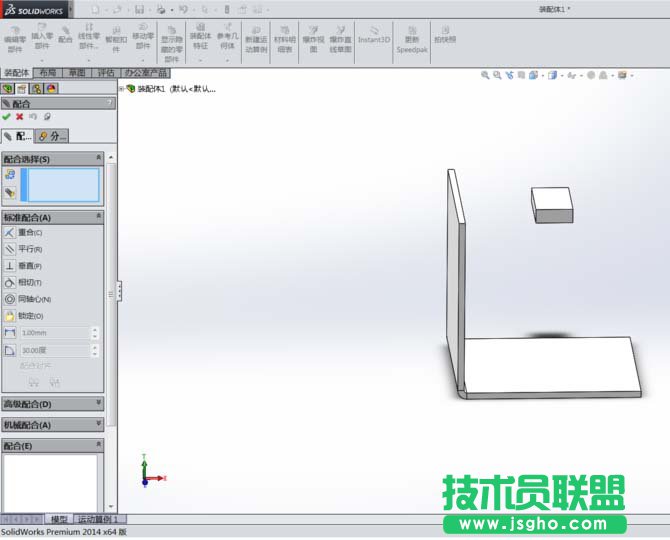Expand the 装配体1 flyout tree node

pyautogui.click(x=121, y=89)
